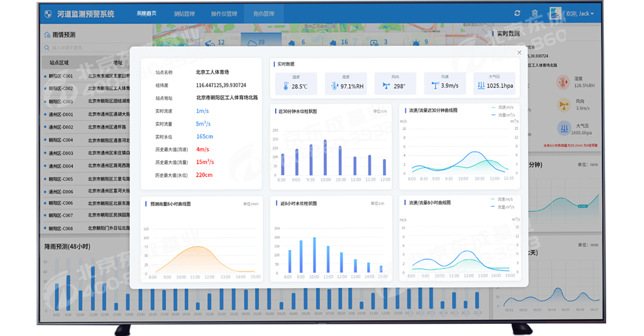644x336 pixels.
Task: Close the station detail popup
Action: coord(520,53)
